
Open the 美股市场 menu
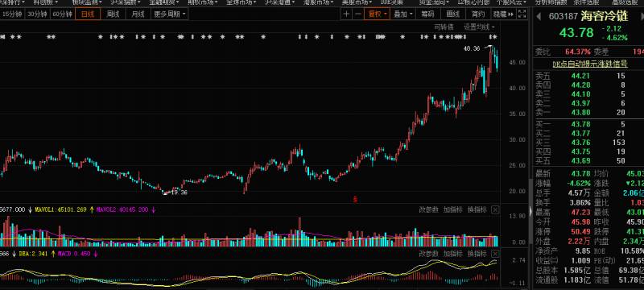(357, 2)
